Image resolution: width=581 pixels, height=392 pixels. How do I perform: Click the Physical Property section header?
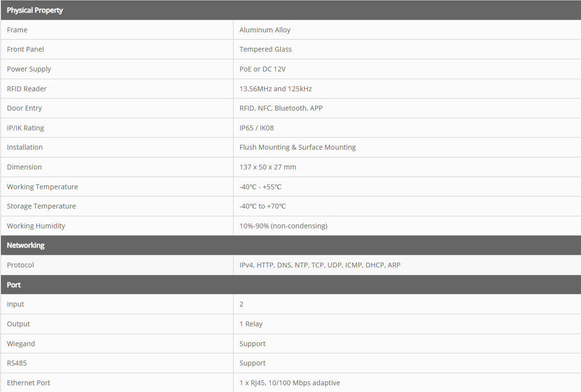point(35,10)
